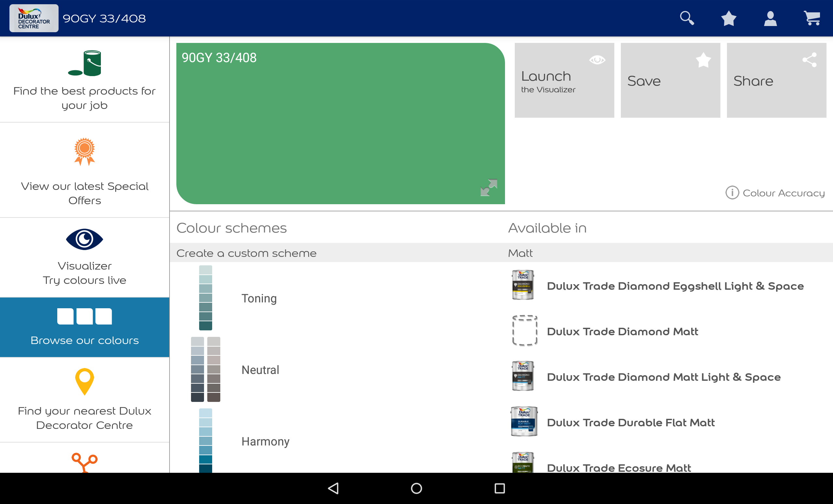
Task: Click the yellow location pin icon
Action: tap(85, 382)
